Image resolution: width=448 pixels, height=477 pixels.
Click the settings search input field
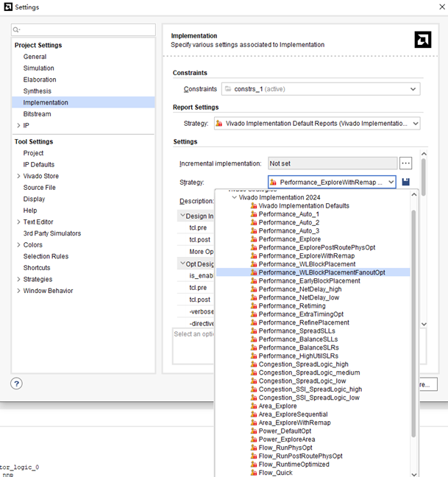click(x=84, y=29)
